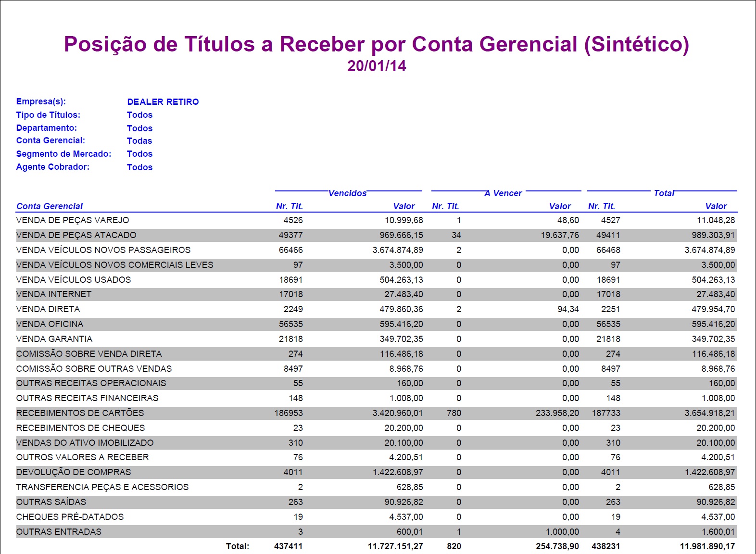Screen dimensions: 756x554
Task: Click the Segmento de Mercado label
Action: click(63, 154)
